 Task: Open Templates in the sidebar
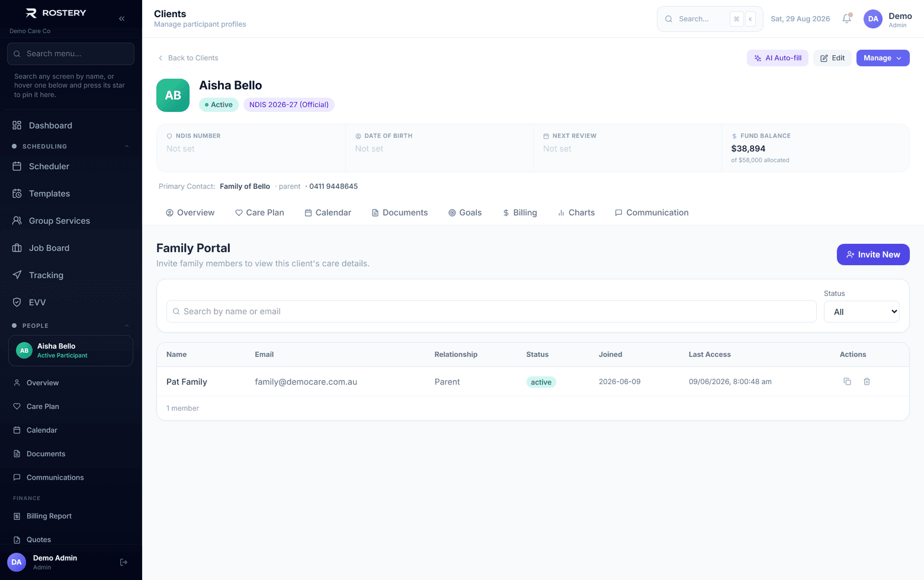pos(71,194)
